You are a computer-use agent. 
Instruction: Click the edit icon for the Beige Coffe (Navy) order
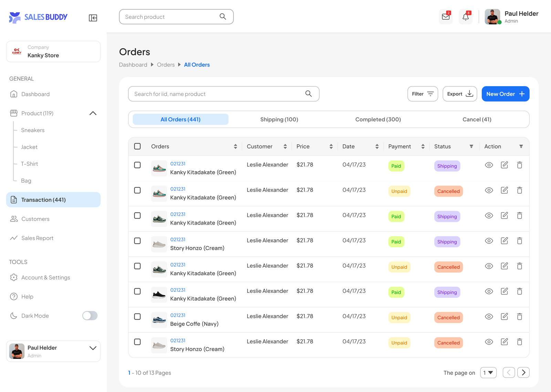504,317
